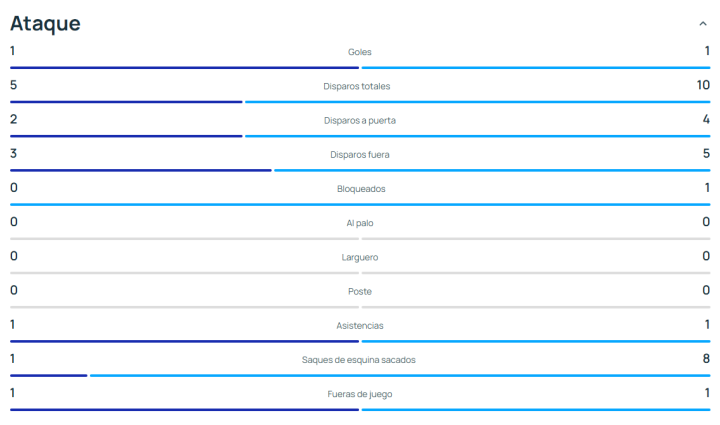Click the home value 5 for Disparos totales
This screenshot has height=425, width=720.
(x=14, y=85)
